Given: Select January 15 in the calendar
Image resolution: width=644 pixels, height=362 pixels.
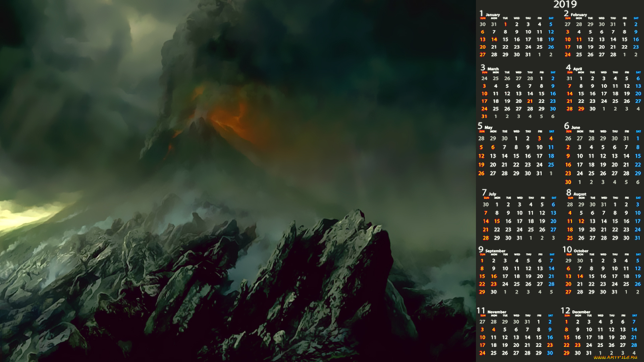Looking at the screenshot, I should tap(505, 40).
